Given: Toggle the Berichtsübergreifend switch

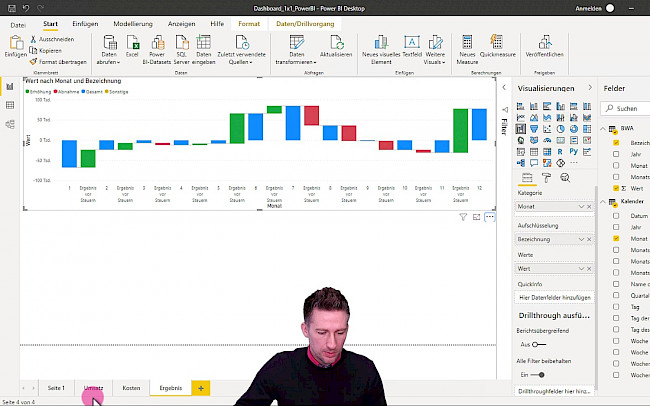Looking at the screenshot, I should pyautogui.click(x=539, y=344).
